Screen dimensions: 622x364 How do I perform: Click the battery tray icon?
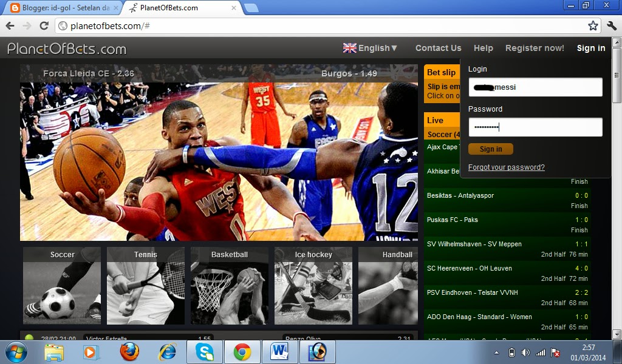click(x=511, y=352)
